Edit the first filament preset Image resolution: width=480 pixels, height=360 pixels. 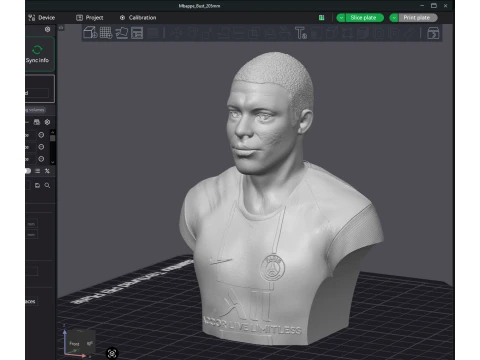tap(41, 135)
